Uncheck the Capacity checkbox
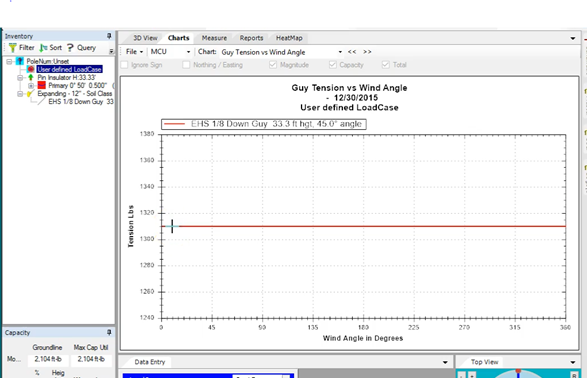 (x=332, y=65)
